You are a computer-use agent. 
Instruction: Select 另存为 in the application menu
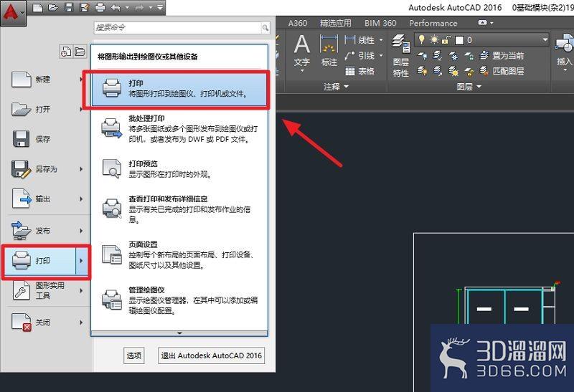(x=45, y=169)
